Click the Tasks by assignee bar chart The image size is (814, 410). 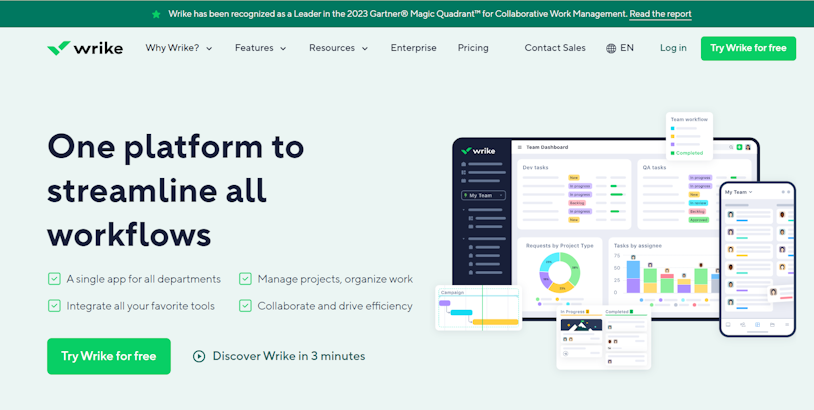pyautogui.click(x=666, y=274)
